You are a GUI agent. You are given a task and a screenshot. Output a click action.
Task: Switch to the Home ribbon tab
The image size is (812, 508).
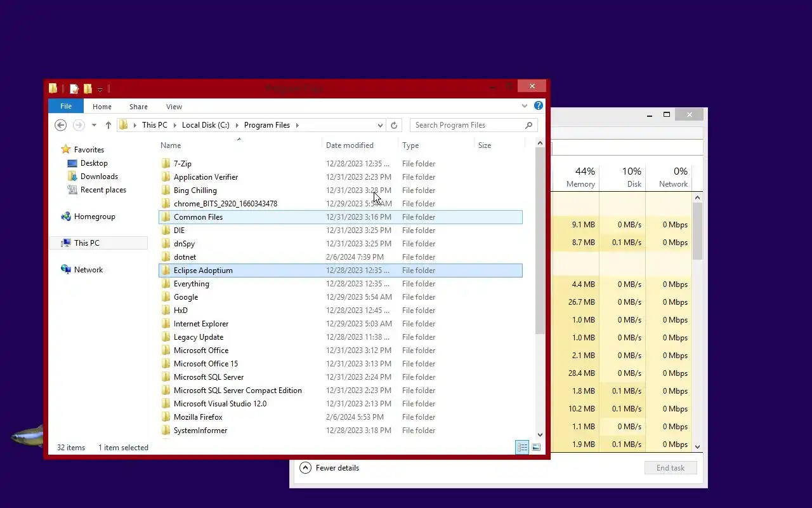(x=102, y=107)
